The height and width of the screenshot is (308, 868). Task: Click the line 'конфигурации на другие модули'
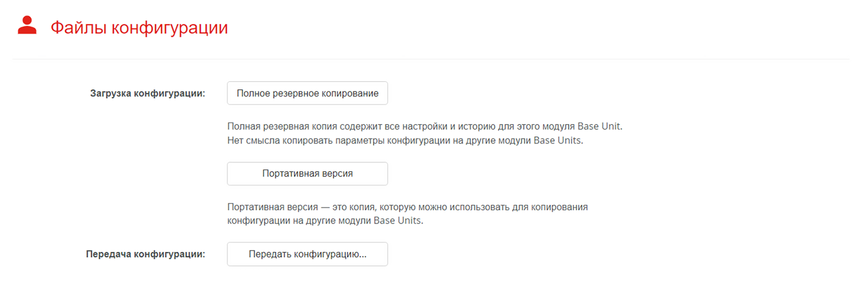point(325,221)
